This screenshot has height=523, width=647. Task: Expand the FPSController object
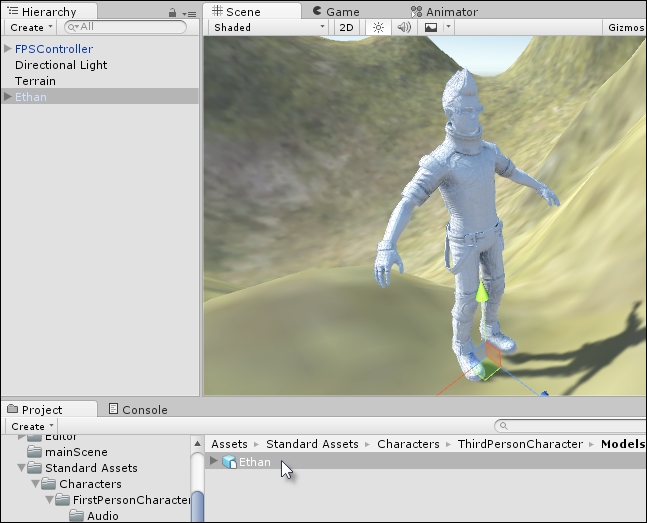click(x=7, y=49)
